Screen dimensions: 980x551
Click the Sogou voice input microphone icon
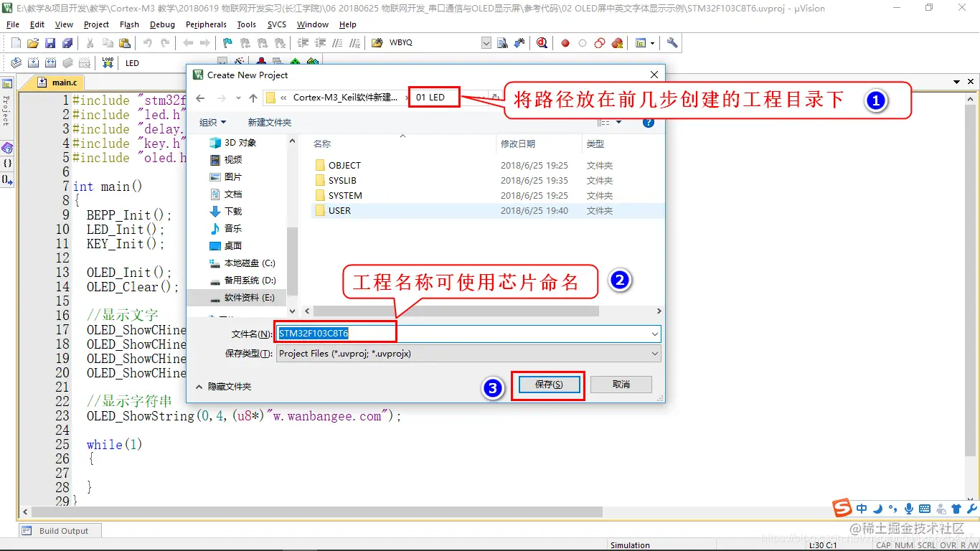(x=908, y=509)
